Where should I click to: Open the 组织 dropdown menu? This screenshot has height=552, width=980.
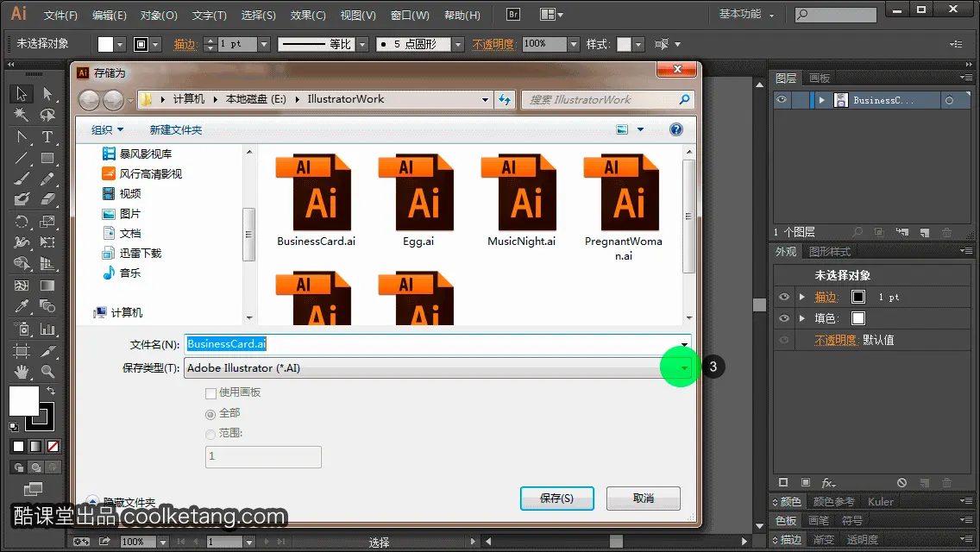108,130
